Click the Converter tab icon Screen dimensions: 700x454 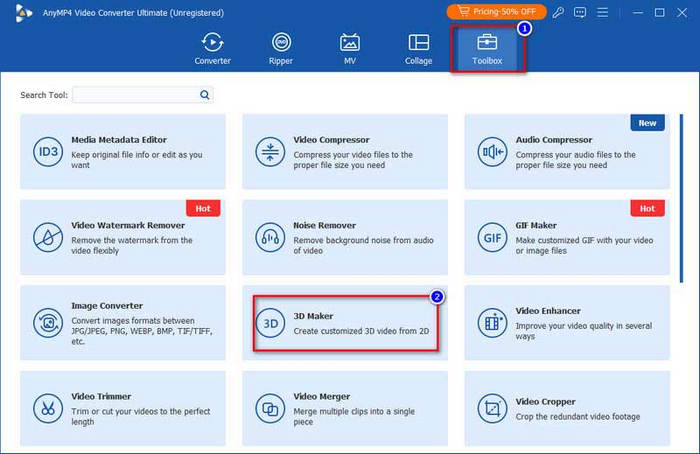(x=212, y=42)
